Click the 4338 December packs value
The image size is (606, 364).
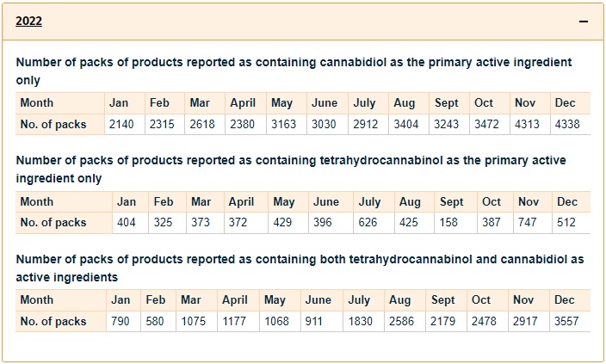pyautogui.click(x=567, y=125)
